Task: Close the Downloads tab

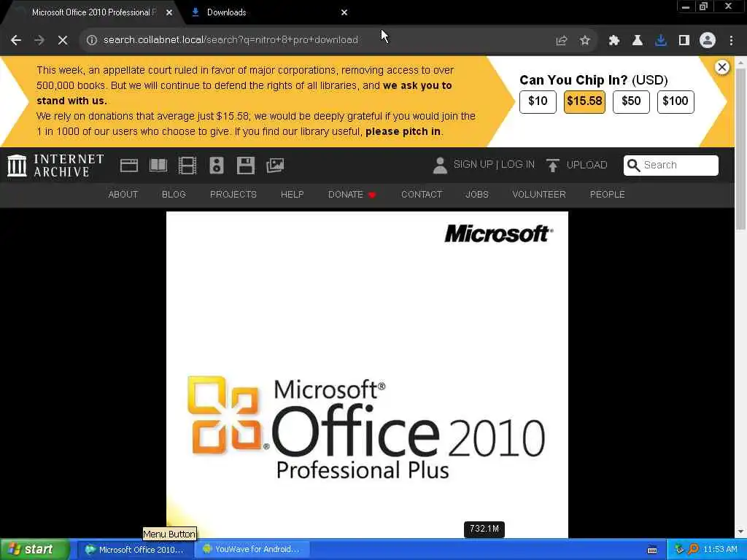Action: [x=344, y=13]
